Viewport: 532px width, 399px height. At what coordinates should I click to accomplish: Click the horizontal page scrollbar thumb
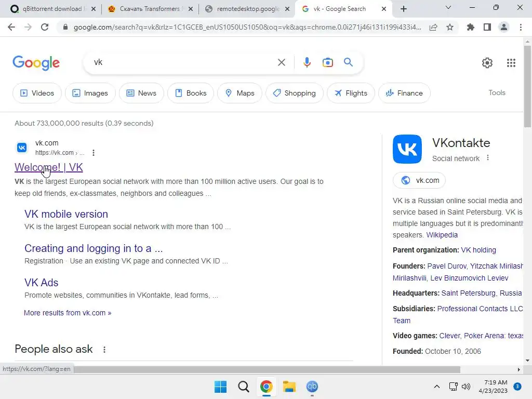[x=267, y=369]
